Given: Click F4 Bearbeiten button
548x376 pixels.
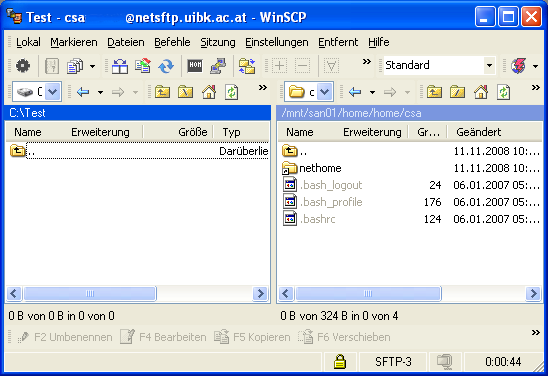Looking at the screenshot, I should tap(163, 337).
